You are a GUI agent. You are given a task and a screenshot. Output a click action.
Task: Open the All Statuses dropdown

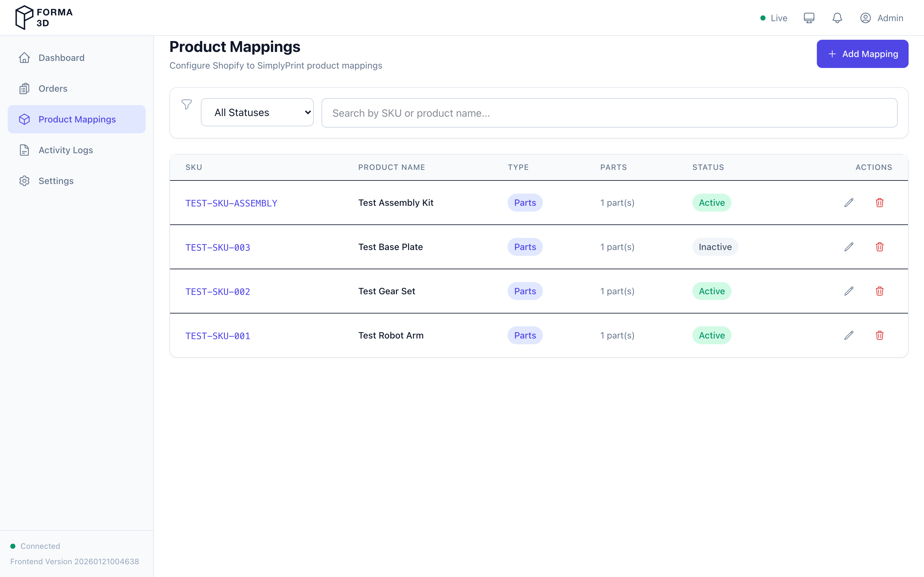click(x=257, y=112)
